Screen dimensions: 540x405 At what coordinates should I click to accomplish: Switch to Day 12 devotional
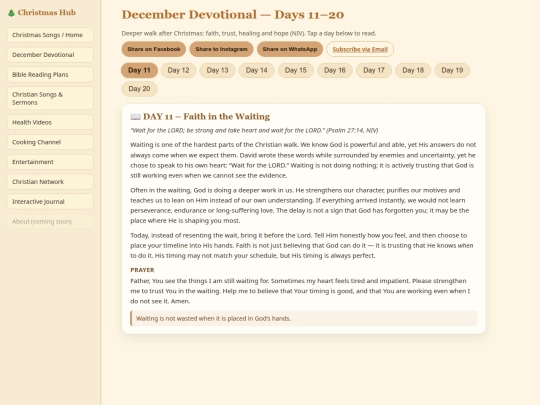[178, 70]
